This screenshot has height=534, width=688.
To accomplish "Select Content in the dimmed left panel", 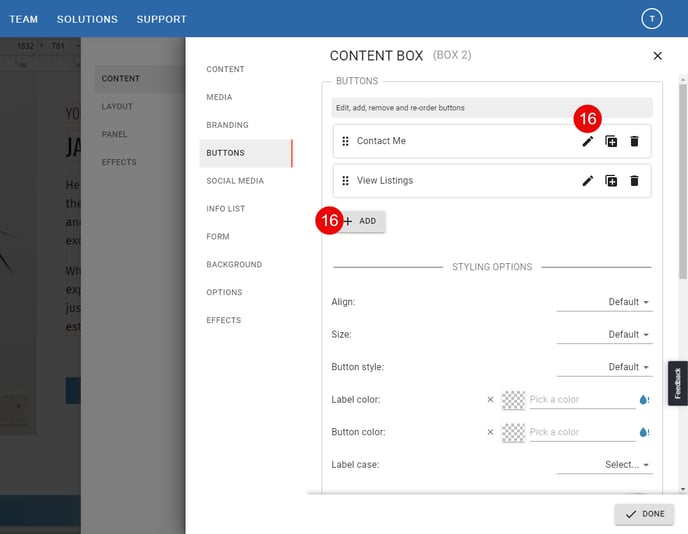I will (x=140, y=79).
